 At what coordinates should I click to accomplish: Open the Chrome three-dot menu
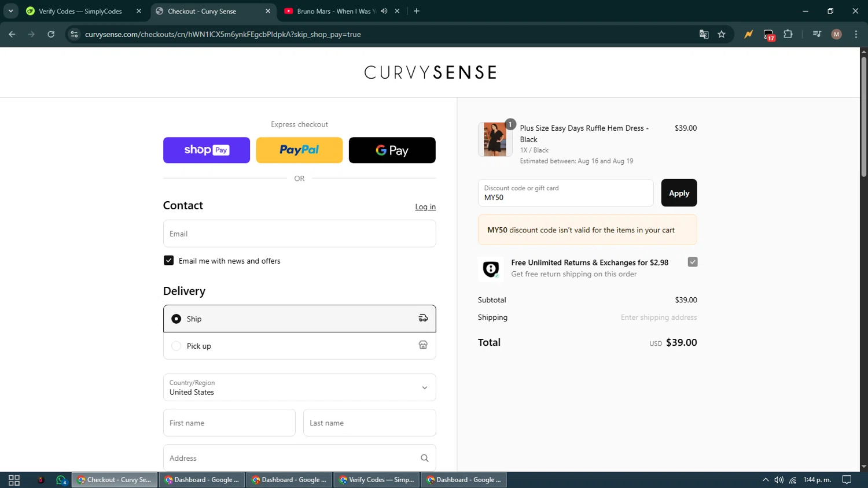point(856,34)
